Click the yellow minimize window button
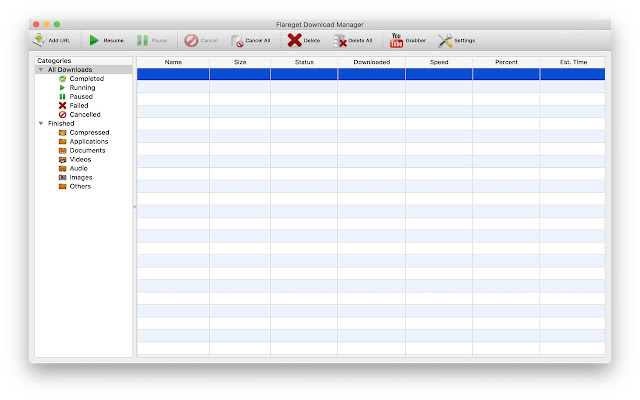Screen dimensions: 640x400 click(x=47, y=24)
